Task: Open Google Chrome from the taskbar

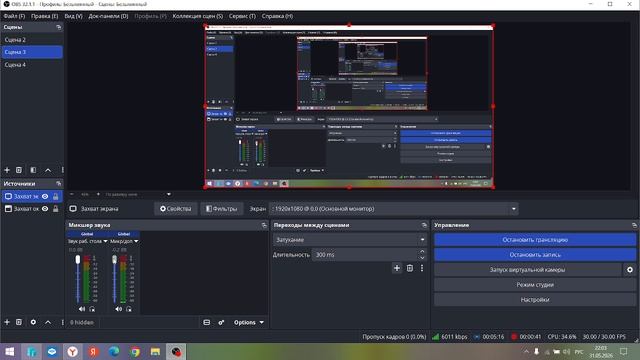Action: click(135, 351)
